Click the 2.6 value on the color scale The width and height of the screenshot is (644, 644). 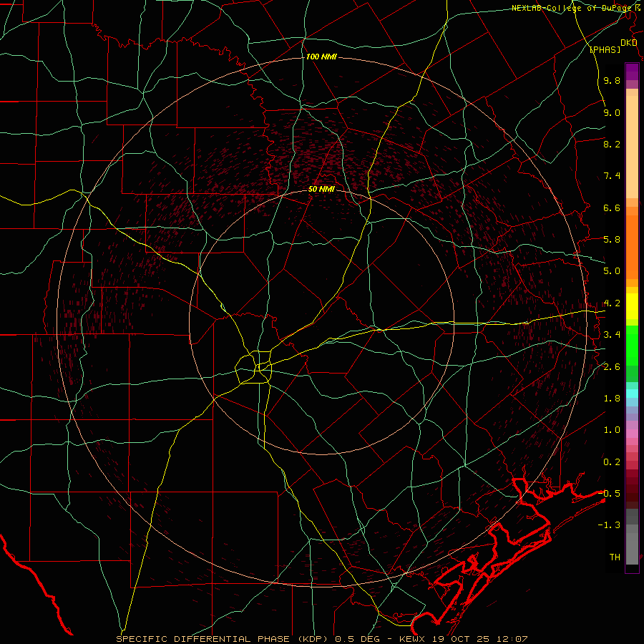(612, 367)
